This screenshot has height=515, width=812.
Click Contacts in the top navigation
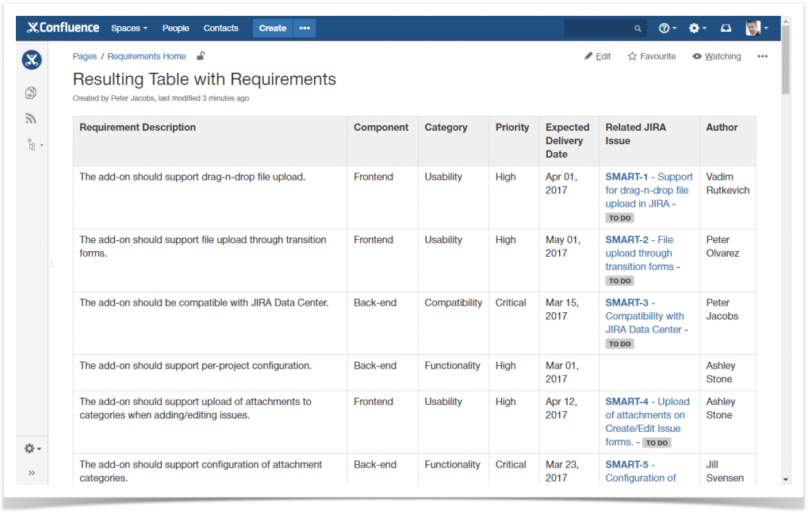(x=220, y=28)
